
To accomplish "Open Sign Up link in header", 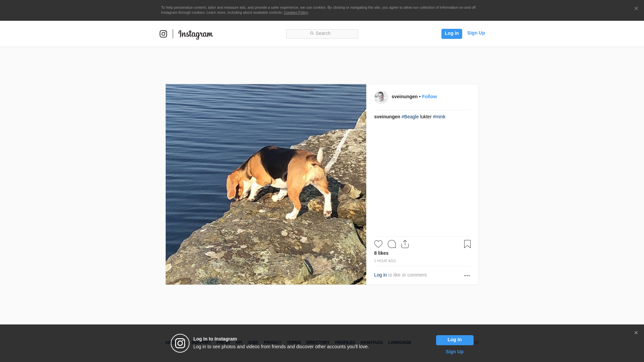I will (476, 33).
